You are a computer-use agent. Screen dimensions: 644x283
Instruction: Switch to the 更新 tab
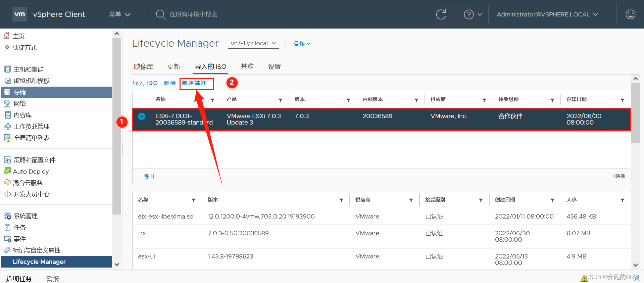[174, 66]
